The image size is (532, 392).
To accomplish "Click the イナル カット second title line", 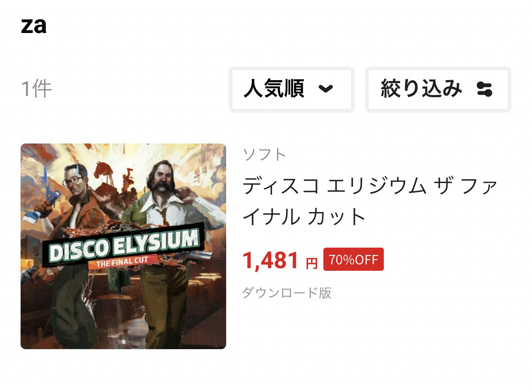I will 304,217.
